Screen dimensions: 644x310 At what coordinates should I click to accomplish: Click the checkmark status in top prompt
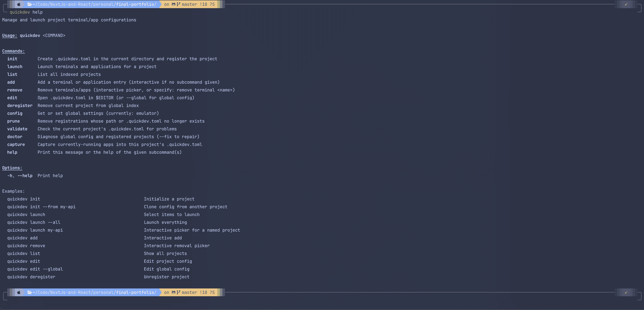point(626,4)
